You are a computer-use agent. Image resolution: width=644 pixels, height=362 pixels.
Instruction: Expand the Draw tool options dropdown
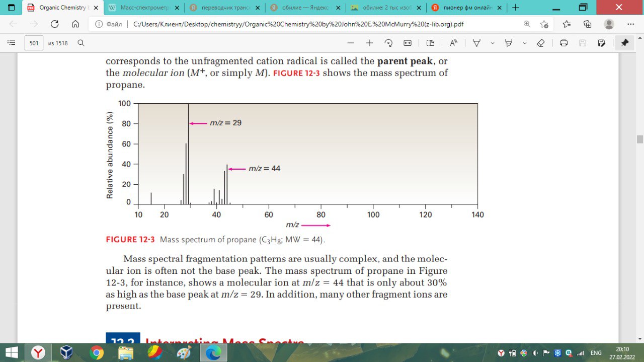493,43
